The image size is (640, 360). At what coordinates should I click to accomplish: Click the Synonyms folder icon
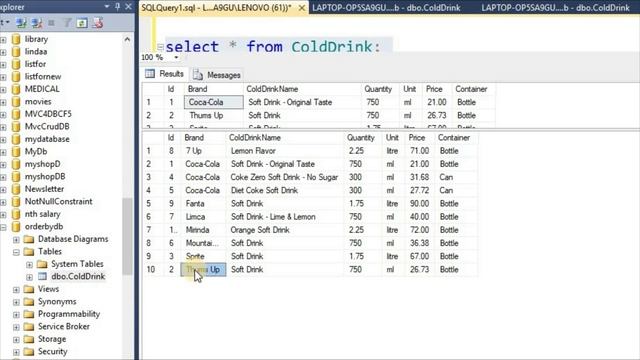click(29, 302)
